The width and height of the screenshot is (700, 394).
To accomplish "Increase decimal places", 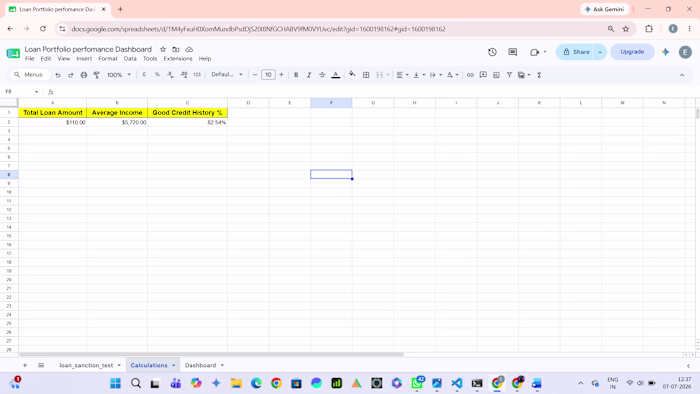I will pyautogui.click(x=183, y=75).
